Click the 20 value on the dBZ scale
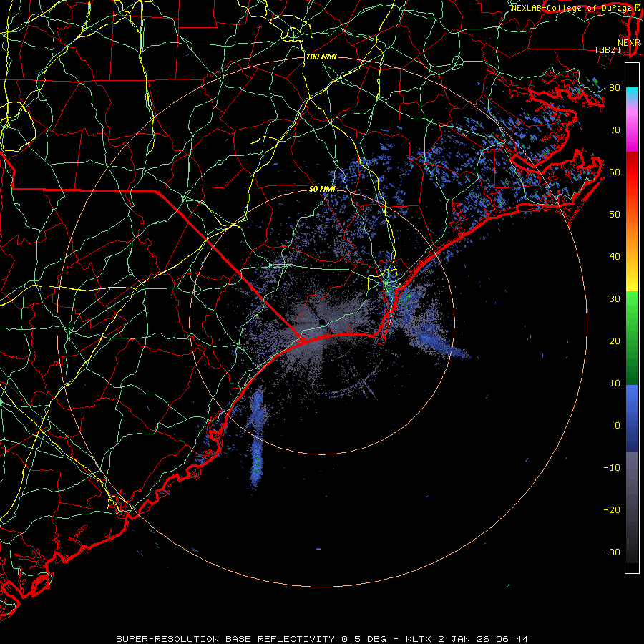644x644 pixels. pos(615,341)
